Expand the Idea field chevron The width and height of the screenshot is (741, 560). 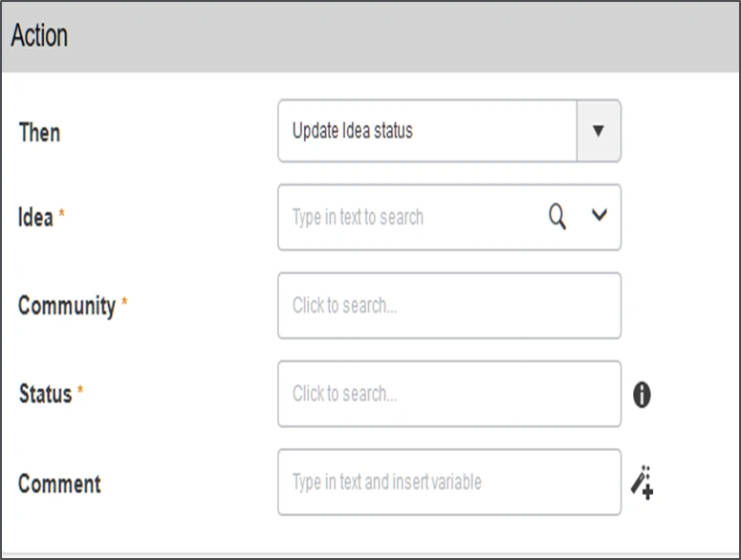(x=599, y=217)
